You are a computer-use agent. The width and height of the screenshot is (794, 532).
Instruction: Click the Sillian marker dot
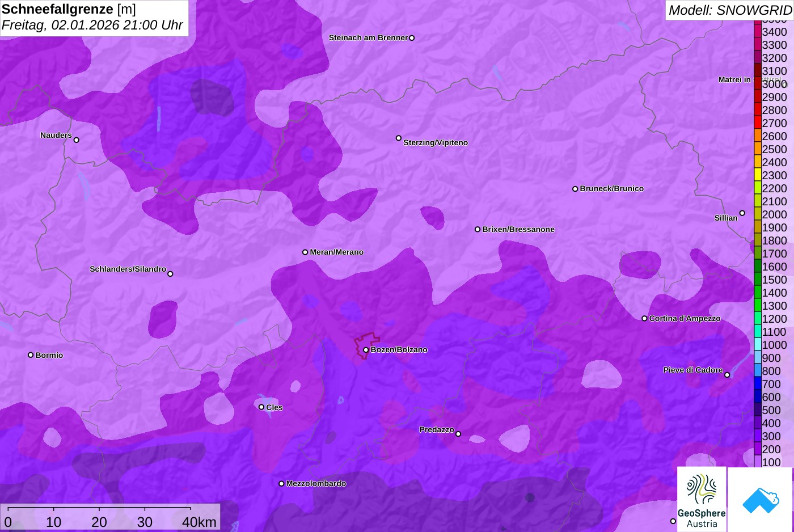[x=742, y=213]
